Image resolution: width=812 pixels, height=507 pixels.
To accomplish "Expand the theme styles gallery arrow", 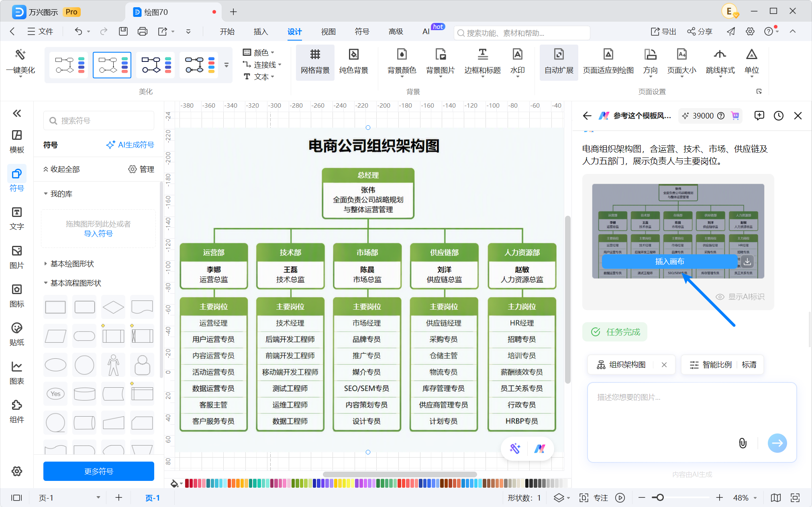I will click(x=226, y=65).
